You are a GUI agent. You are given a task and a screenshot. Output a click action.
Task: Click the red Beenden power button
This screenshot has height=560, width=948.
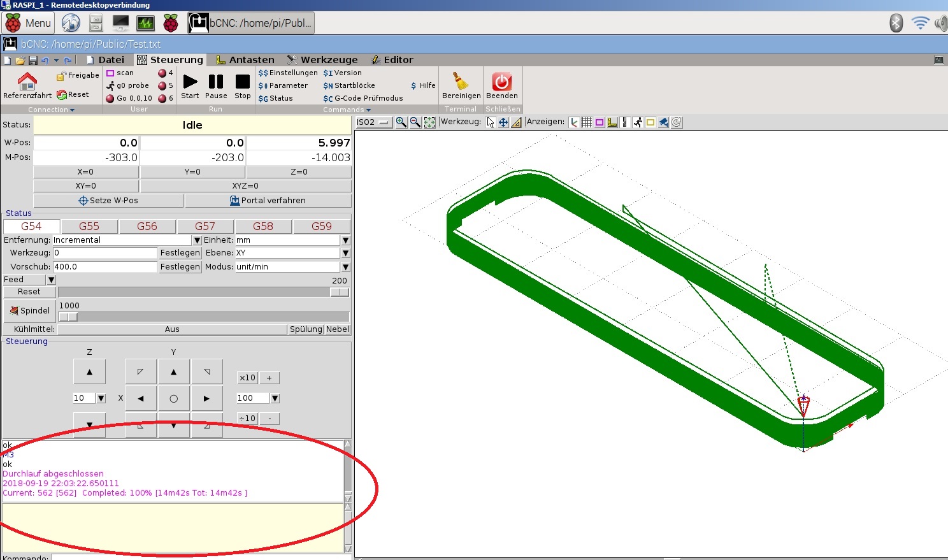[x=501, y=86]
